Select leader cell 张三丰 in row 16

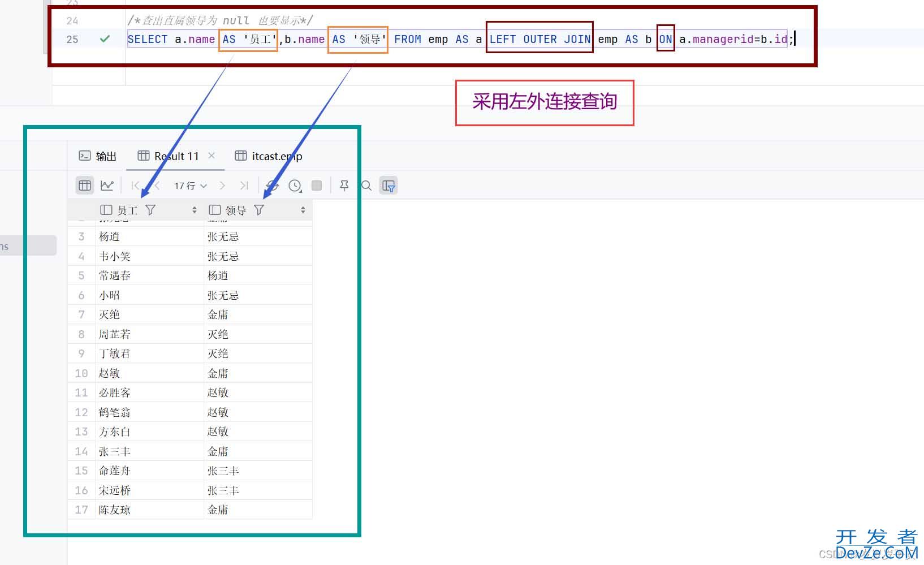258,490
